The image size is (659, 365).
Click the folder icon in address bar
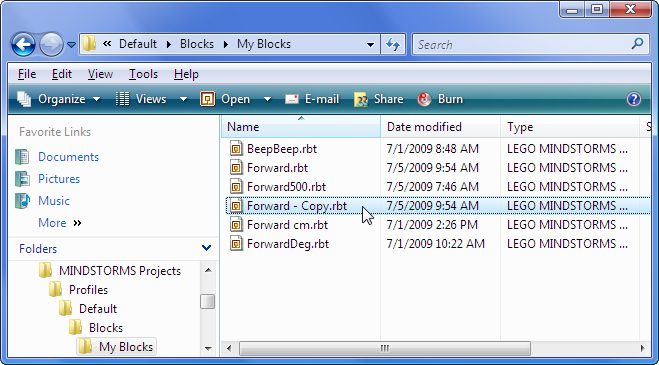(x=89, y=44)
